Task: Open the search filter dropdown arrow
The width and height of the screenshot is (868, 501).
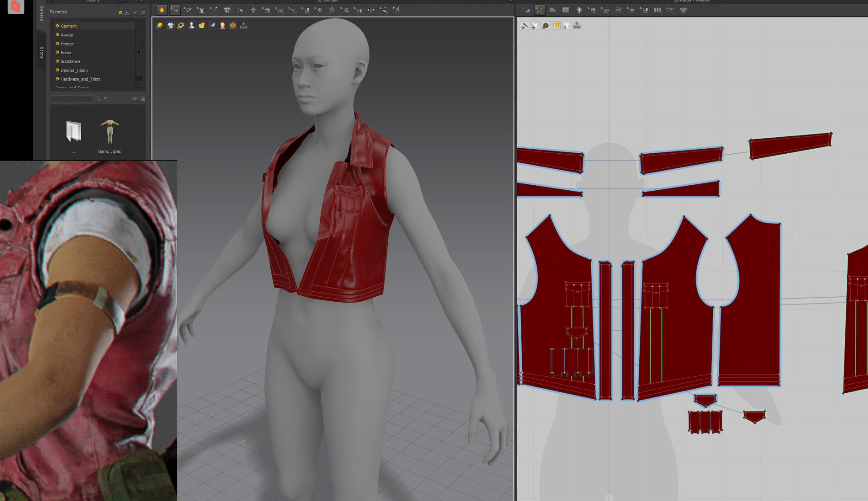Action: pyautogui.click(x=105, y=99)
